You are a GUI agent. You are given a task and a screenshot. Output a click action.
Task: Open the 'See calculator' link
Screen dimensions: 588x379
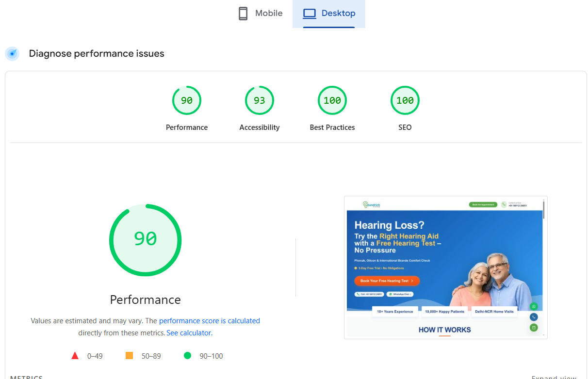(188, 332)
